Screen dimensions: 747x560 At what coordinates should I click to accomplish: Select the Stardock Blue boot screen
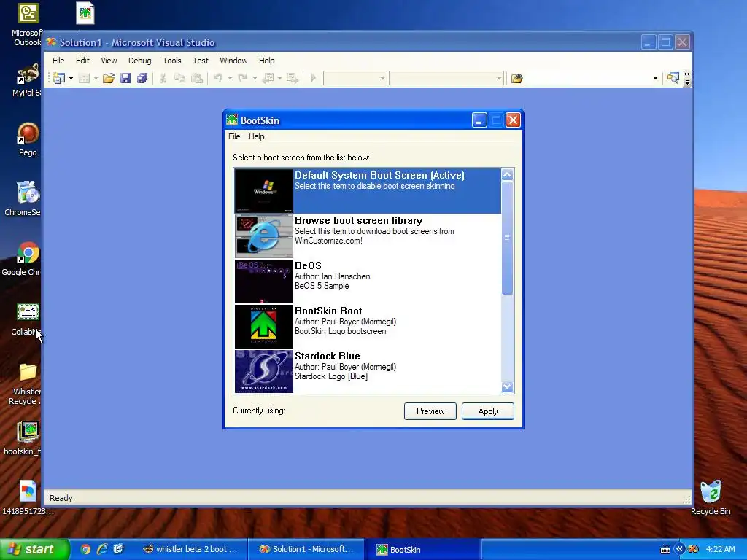pyautogui.click(x=368, y=371)
